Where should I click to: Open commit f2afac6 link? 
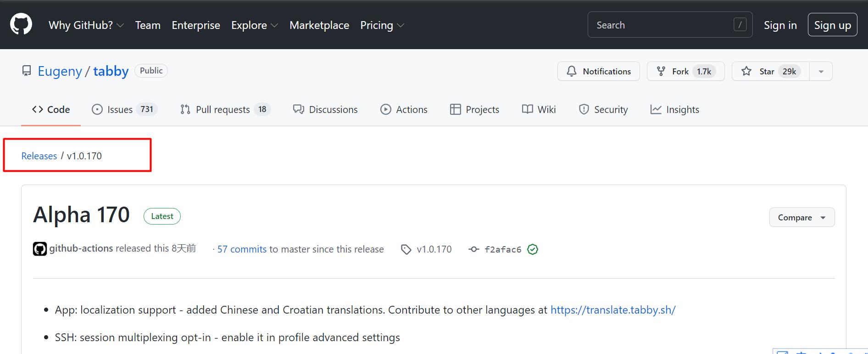pyautogui.click(x=503, y=249)
